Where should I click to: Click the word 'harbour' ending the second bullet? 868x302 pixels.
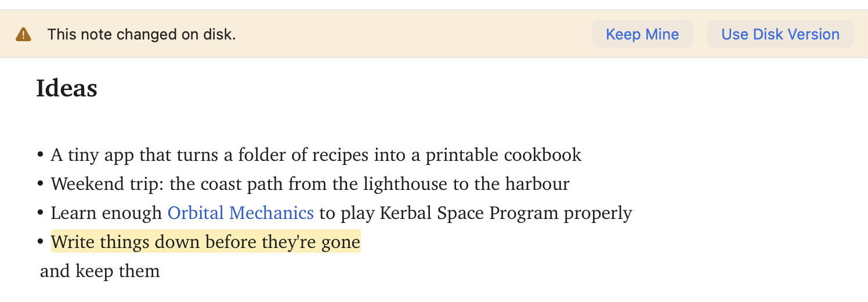coord(537,184)
